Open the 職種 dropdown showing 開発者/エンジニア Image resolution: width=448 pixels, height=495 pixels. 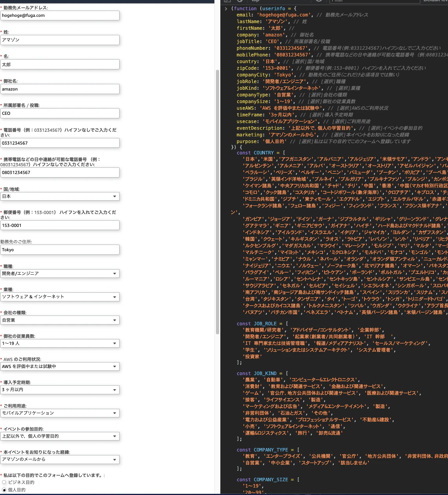pyautogui.click(x=60, y=274)
